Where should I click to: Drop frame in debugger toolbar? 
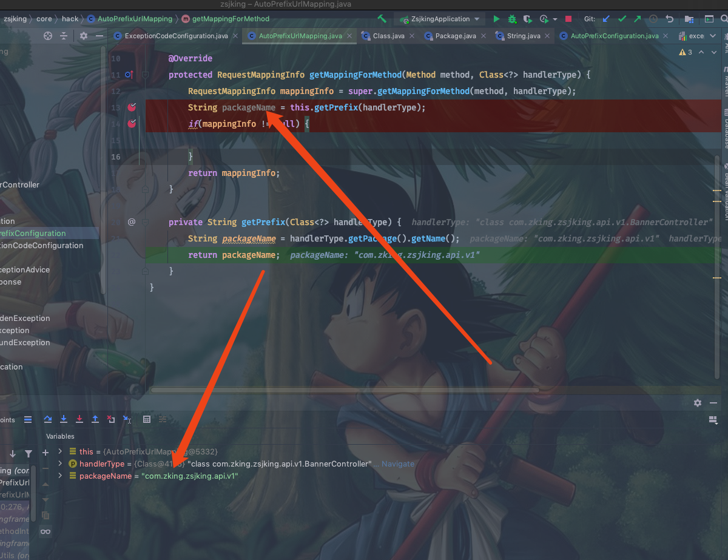(x=111, y=419)
